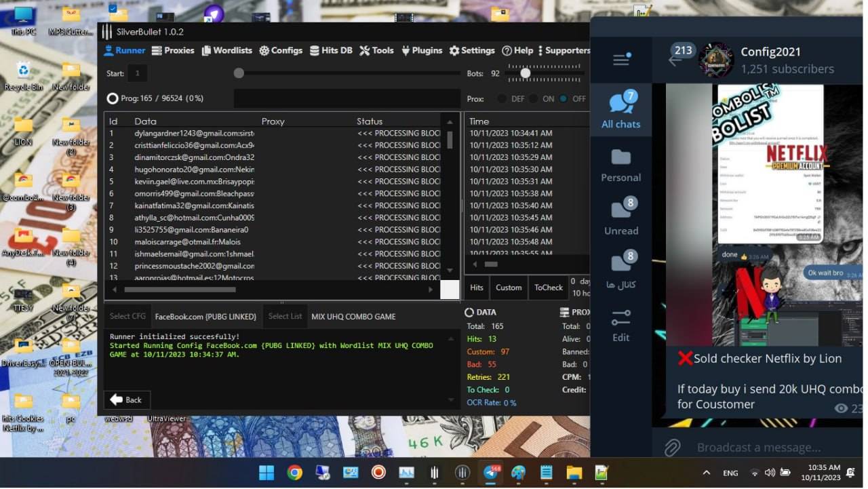The height and width of the screenshot is (489, 868).
Task: Open Unread folder in Telegram
Action: pyautogui.click(x=621, y=217)
